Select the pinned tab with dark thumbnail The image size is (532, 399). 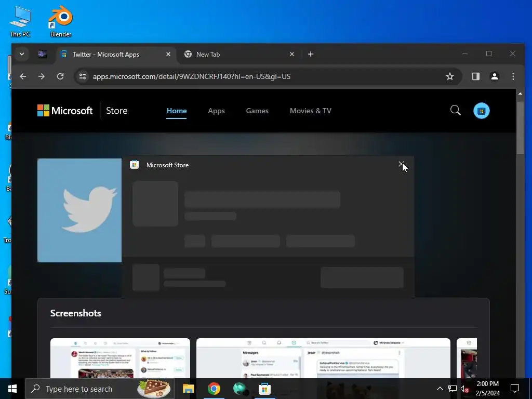[43, 54]
